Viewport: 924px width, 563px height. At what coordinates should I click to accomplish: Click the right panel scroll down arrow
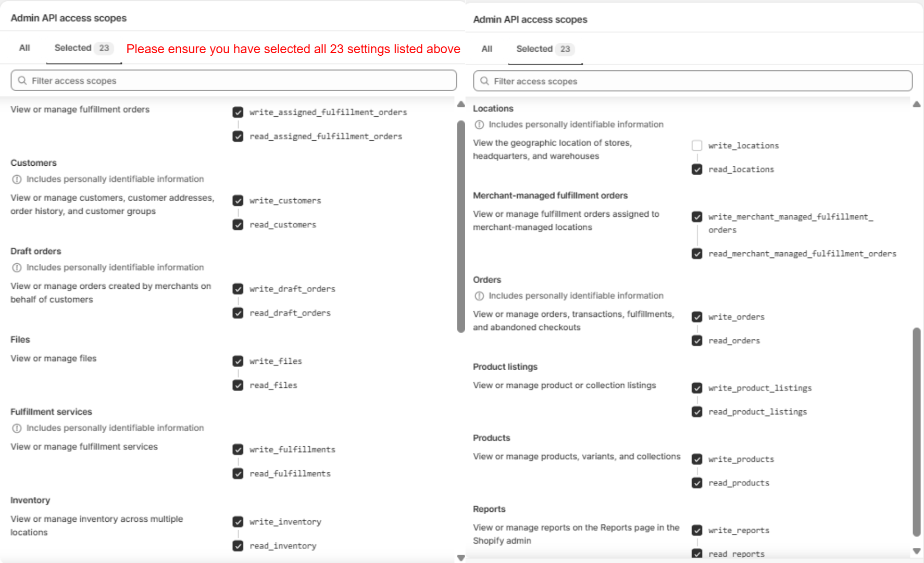[917, 551]
